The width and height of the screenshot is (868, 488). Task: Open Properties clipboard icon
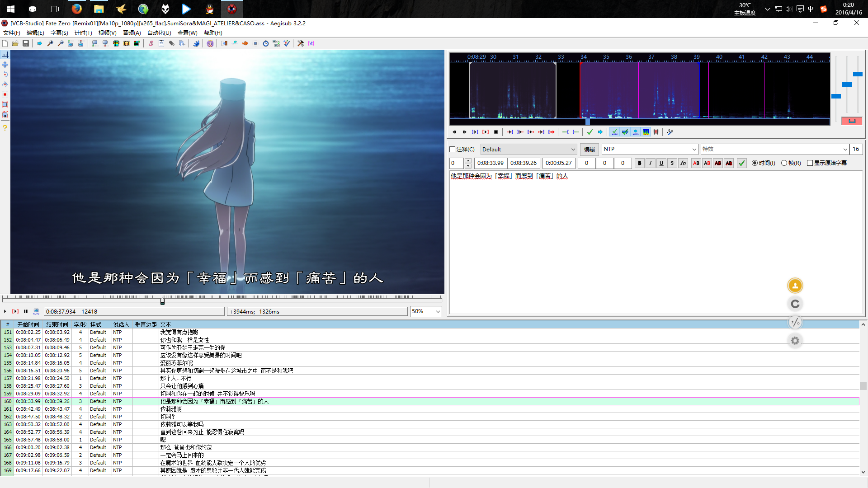[x=161, y=43]
